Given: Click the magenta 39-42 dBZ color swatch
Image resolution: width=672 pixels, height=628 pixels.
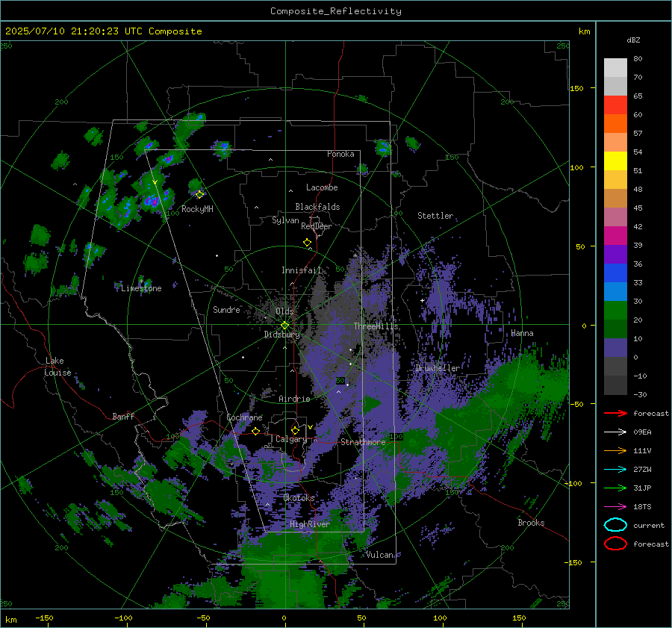Looking at the screenshot, I should 615,236.
